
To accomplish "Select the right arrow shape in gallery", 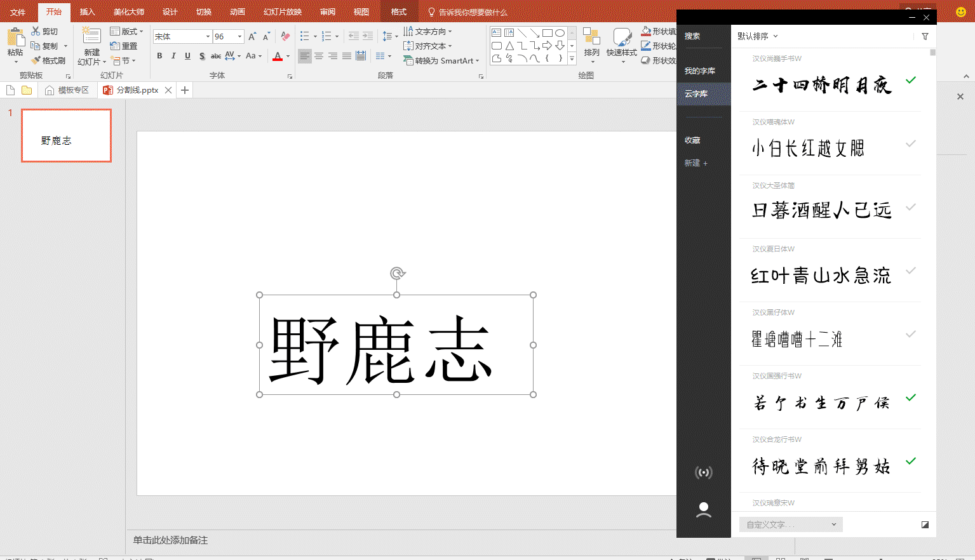I will pos(547,46).
